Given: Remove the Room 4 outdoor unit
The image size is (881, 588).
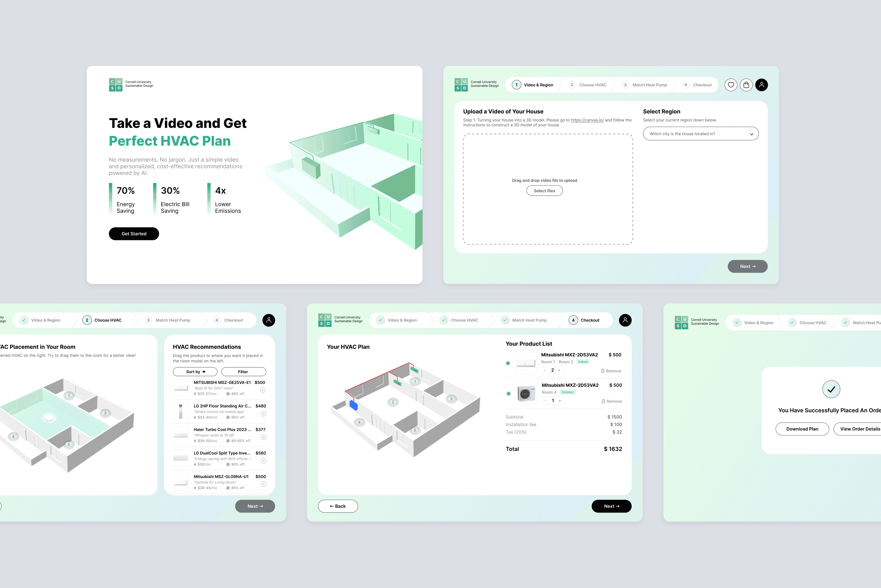Looking at the screenshot, I should click(611, 401).
